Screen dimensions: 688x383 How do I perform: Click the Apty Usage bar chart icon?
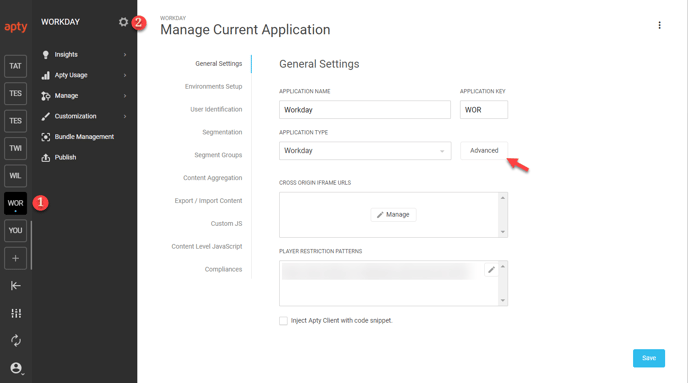tap(46, 75)
